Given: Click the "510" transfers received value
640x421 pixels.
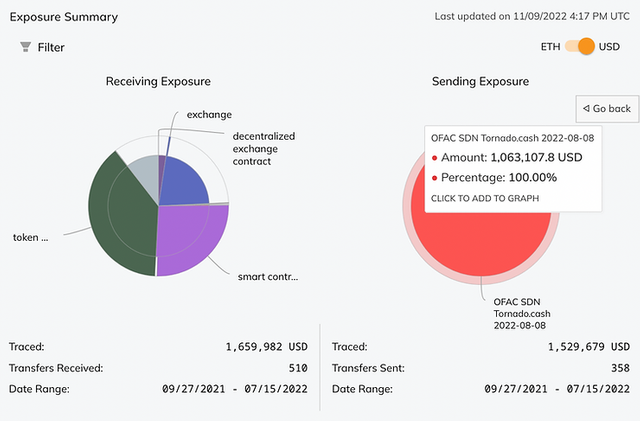Looking at the screenshot, I should point(298,368).
